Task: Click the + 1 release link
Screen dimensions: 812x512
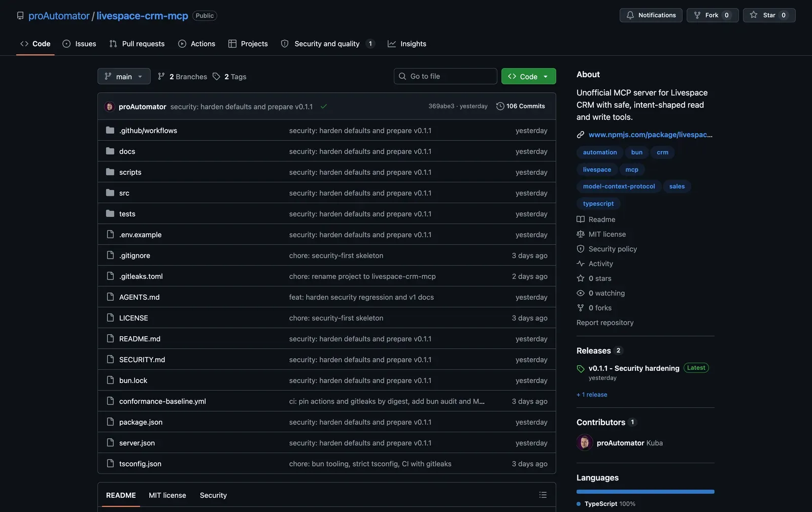Action: (x=592, y=395)
